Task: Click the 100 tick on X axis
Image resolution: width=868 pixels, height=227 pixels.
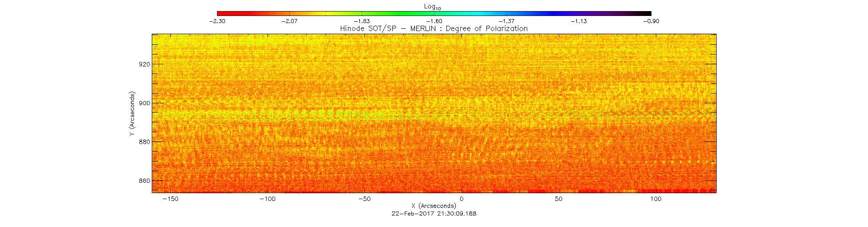Action: (655, 199)
